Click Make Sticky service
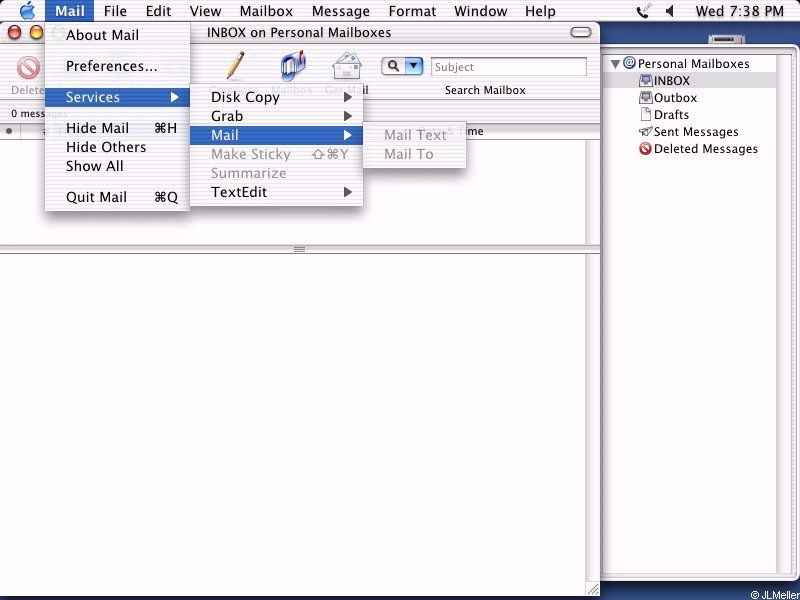 (276, 154)
